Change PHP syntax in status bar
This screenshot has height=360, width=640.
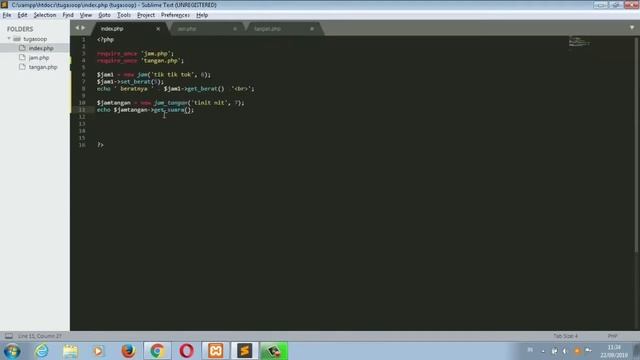click(x=612, y=336)
